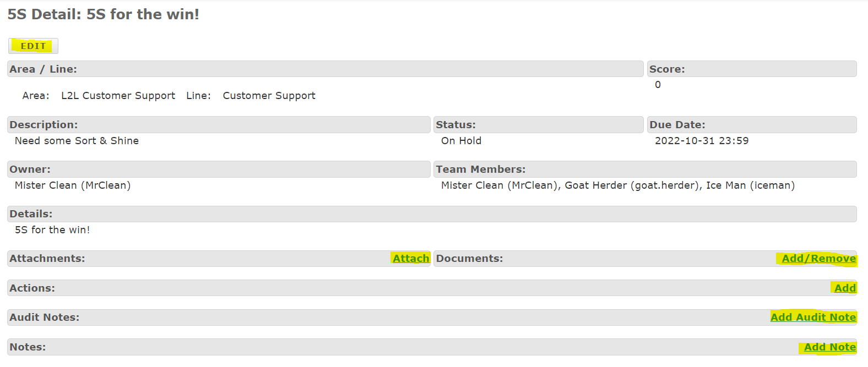Click the Add Audit Note link

[813, 317]
